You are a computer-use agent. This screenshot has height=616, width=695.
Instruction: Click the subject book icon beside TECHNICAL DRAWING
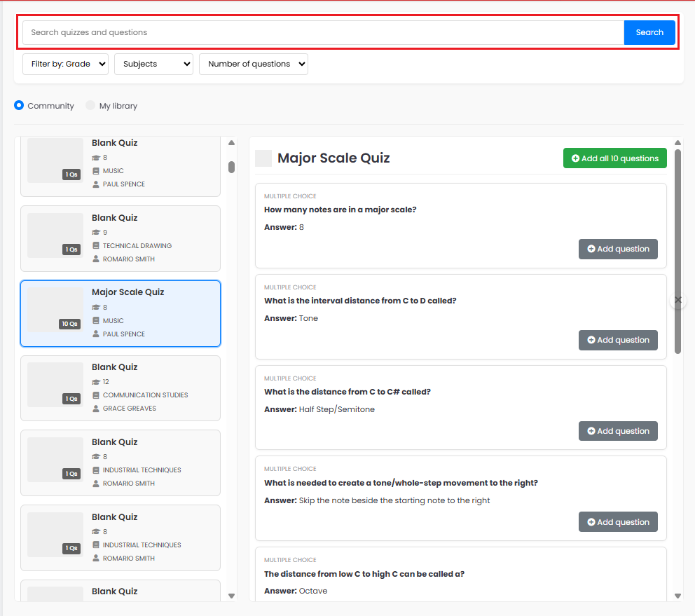tap(96, 246)
